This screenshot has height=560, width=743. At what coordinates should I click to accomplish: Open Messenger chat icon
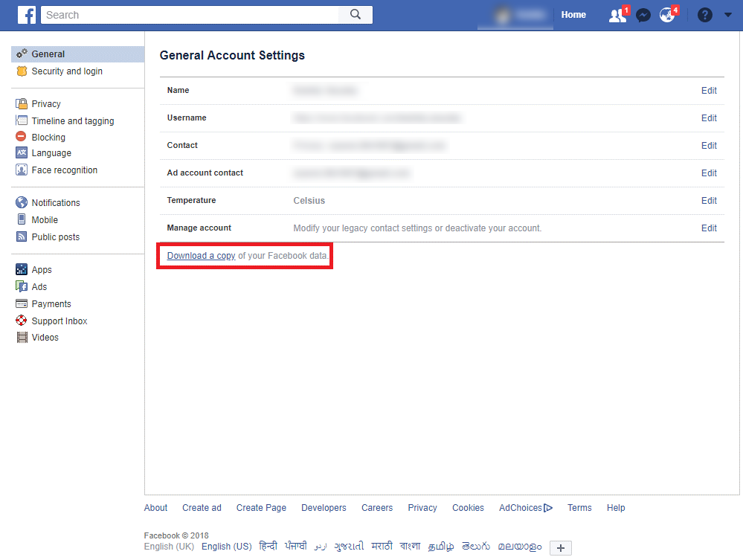point(643,16)
